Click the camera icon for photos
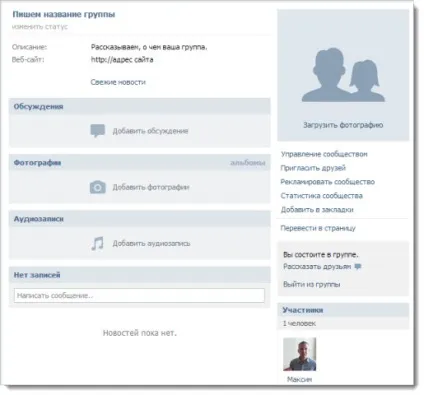This screenshot has width=424, height=395. pos(98,187)
